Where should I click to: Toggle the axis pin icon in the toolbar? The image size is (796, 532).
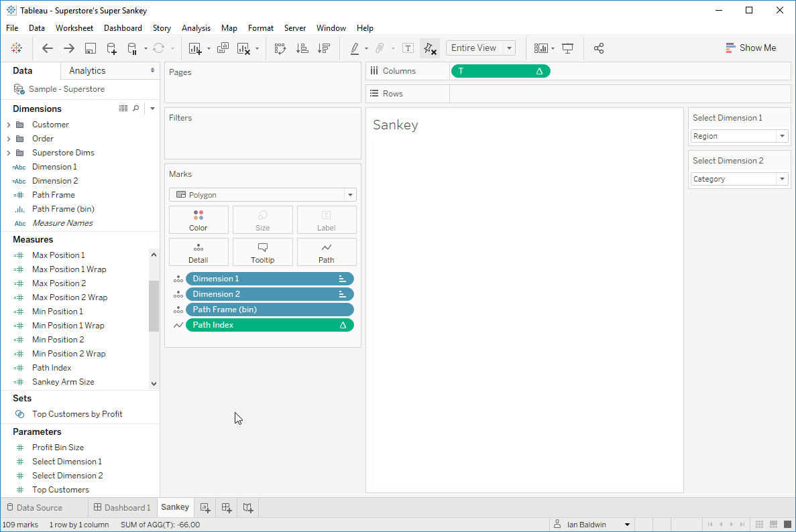pos(430,48)
